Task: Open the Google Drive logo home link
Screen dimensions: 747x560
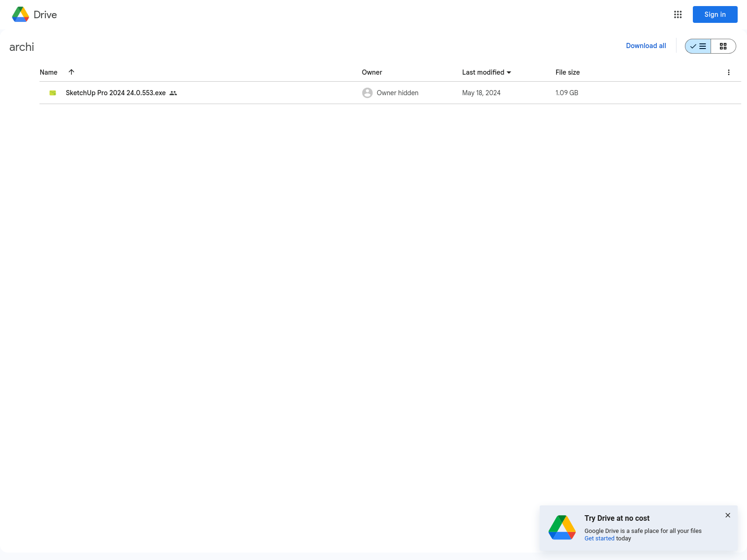Action: pos(35,14)
